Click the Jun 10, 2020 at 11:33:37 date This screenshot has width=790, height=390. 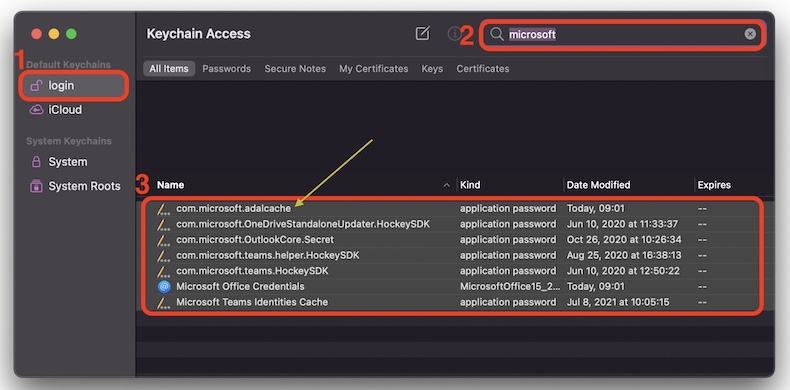[x=622, y=224]
